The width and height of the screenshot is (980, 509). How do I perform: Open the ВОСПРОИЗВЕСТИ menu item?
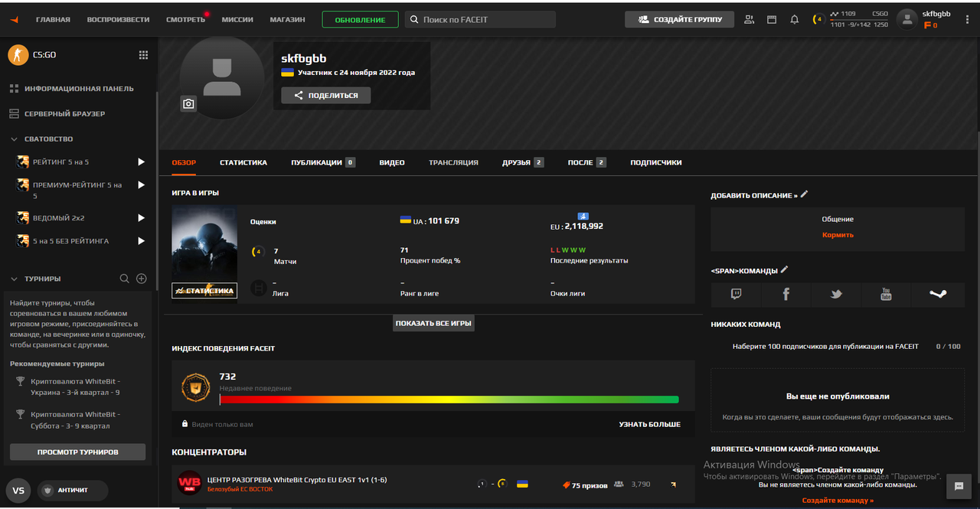click(x=118, y=19)
